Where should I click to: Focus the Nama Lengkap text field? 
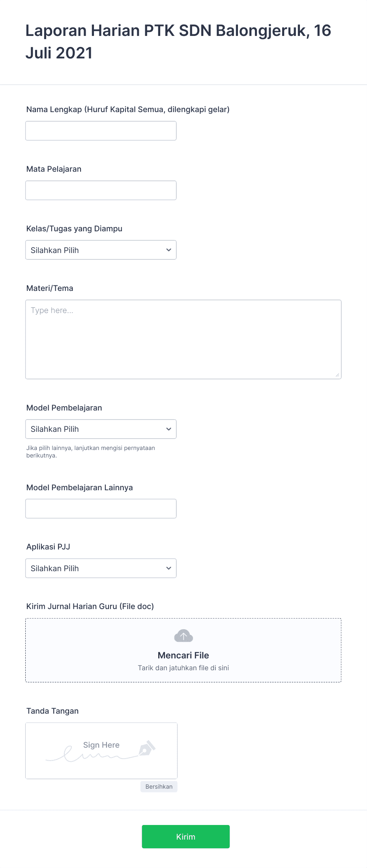(101, 131)
